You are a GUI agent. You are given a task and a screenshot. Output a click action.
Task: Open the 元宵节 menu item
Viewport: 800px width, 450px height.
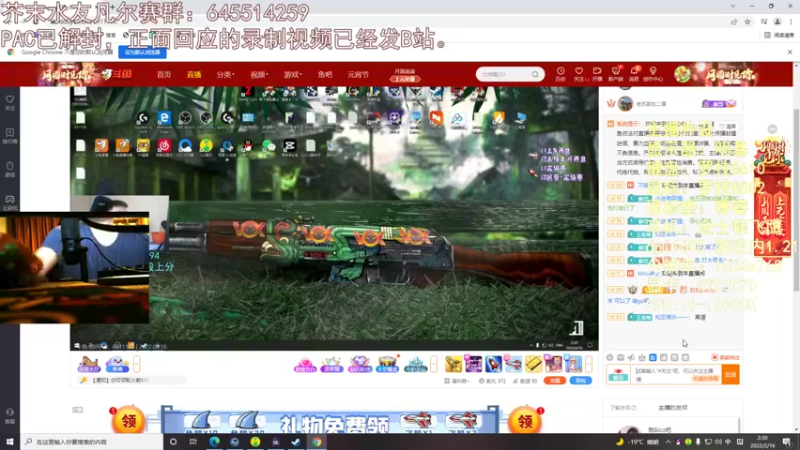click(x=358, y=74)
